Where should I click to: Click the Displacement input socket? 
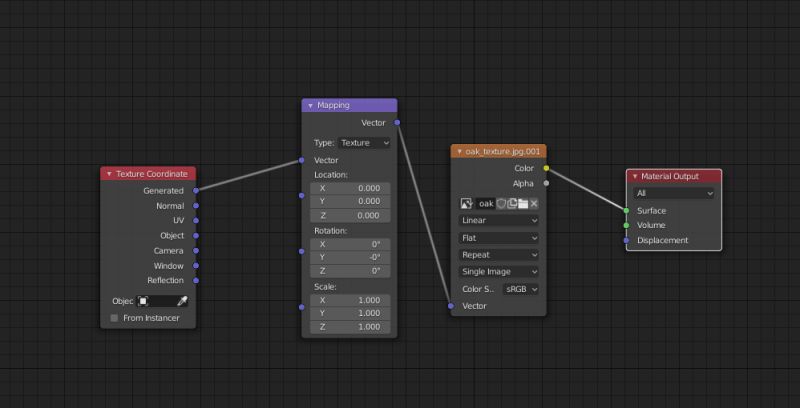coord(626,240)
